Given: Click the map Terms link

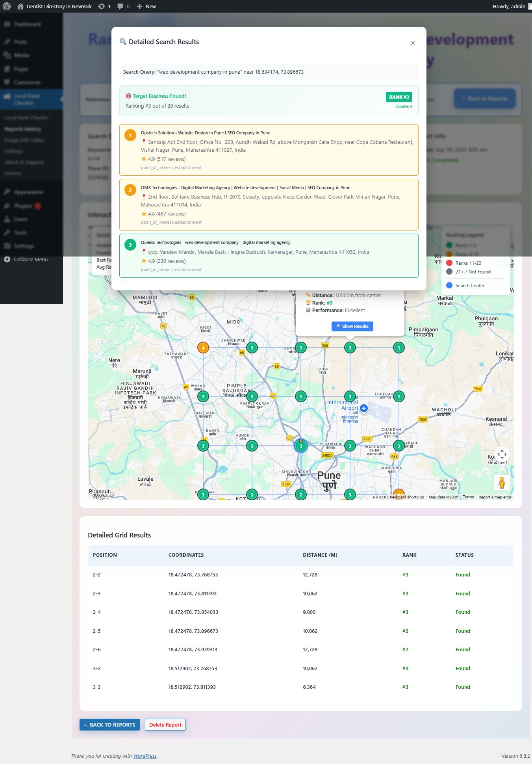Looking at the screenshot, I should click(468, 497).
